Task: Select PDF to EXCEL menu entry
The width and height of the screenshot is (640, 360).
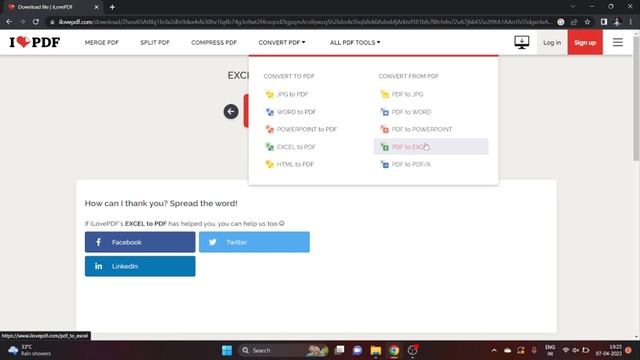Action: [x=431, y=147]
